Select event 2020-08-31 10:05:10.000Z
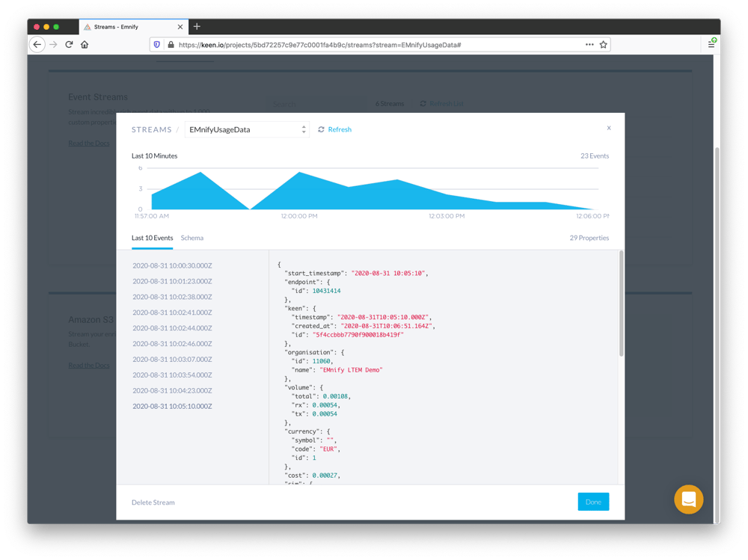The image size is (748, 560). pos(172,407)
